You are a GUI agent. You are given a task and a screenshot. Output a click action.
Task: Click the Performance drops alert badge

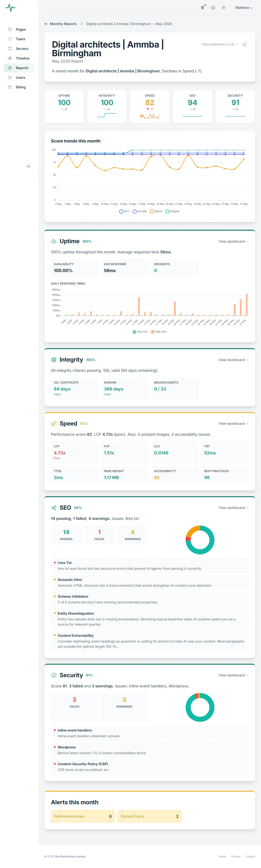coord(83,816)
